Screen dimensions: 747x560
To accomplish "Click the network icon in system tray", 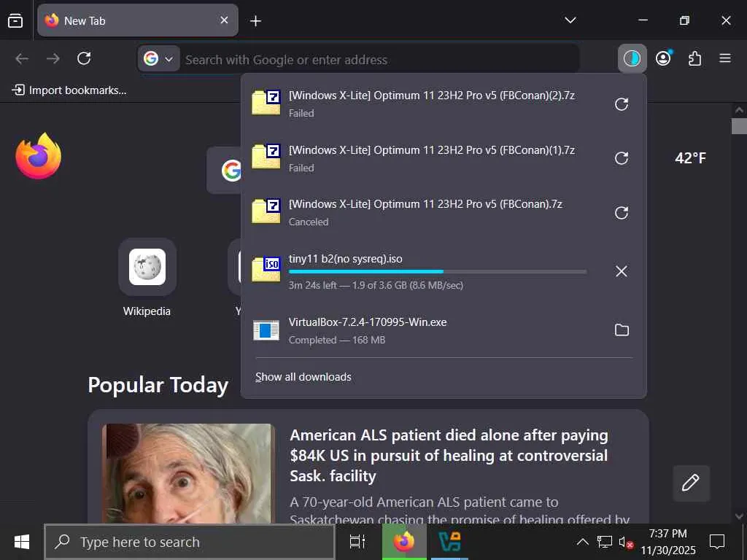I will [x=605, y=542].
